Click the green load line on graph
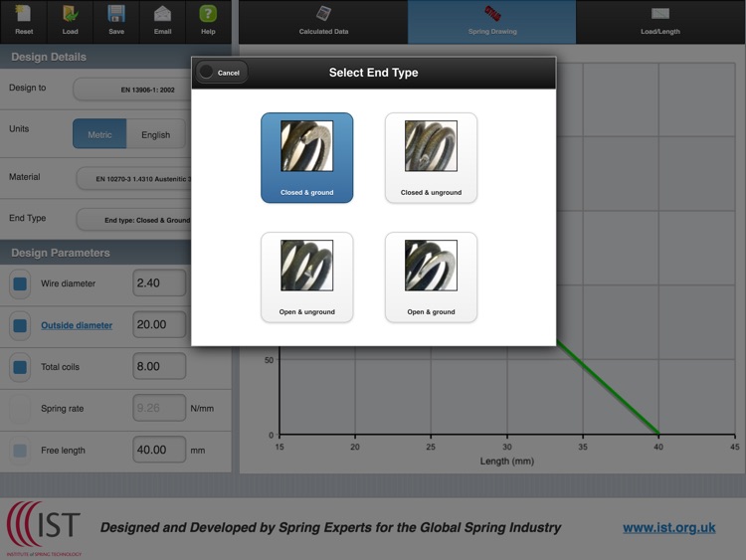The width and height of the screenshot is (746, 560). pyautogui.click(x=608, y=387)
